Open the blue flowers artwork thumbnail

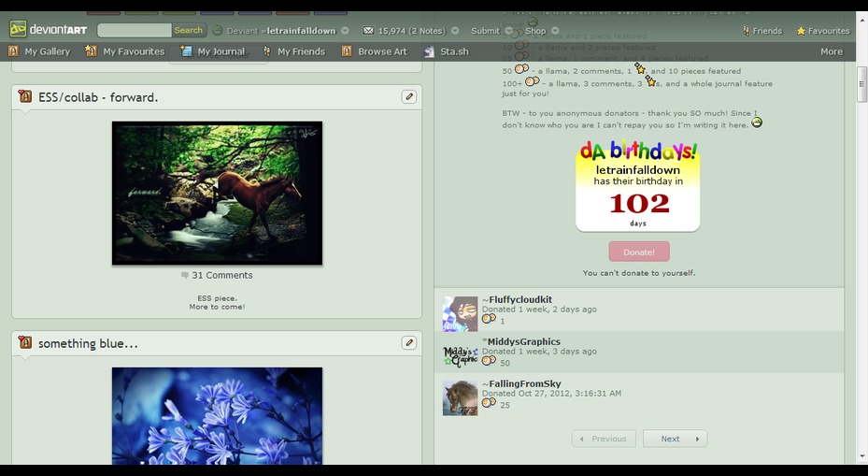click(217, 416)
